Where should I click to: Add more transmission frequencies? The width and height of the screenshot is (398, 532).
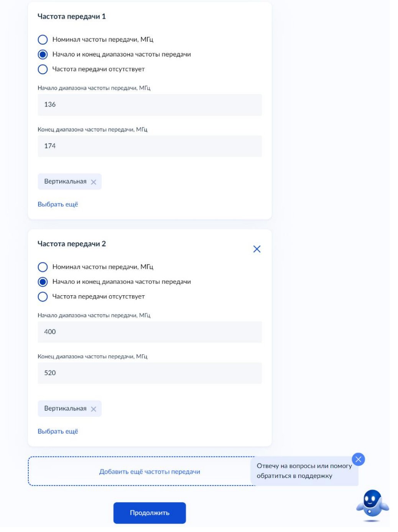pyautogui.click(x=150, y=472)
